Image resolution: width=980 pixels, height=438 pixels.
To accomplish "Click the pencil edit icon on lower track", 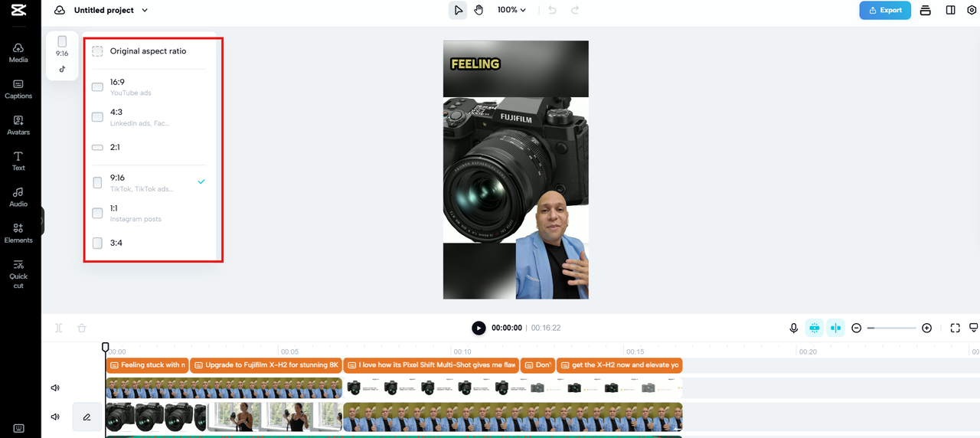I will tap(87, 417).
